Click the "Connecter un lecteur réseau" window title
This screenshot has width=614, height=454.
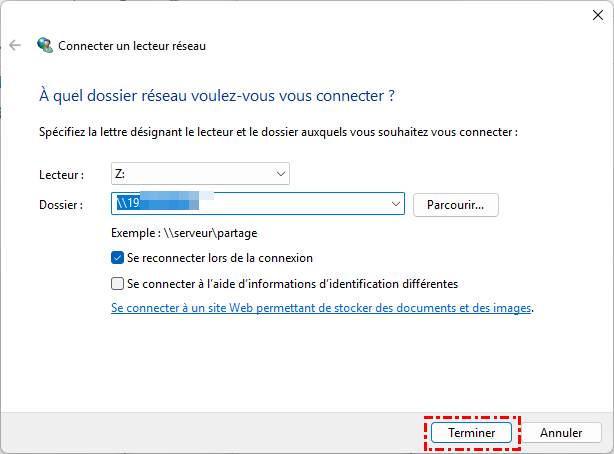(133, 45)
